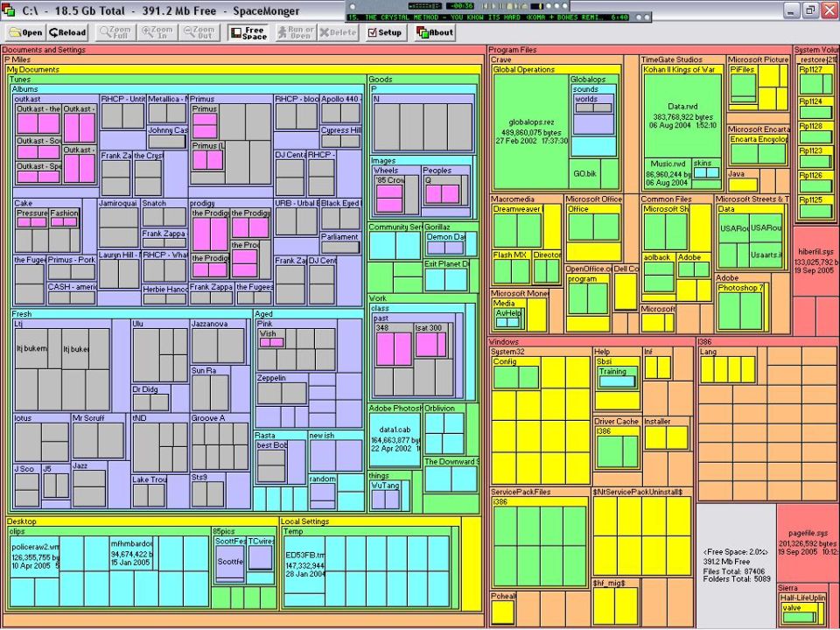Screen dimensions: 840x630
Task: Select the GO.bik file block
Action: pyautogui.click(x=584, y=173)
